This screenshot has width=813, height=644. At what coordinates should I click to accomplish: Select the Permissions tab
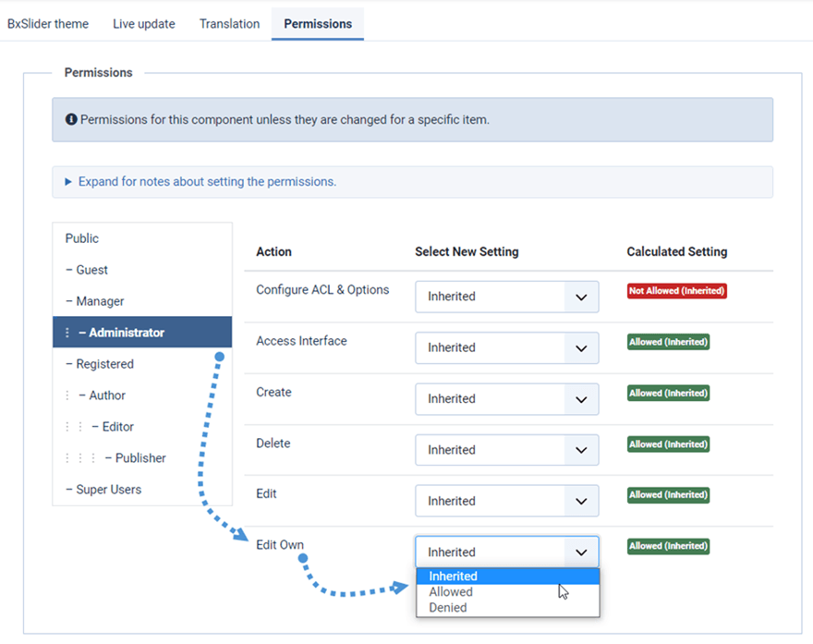(318, 24)
